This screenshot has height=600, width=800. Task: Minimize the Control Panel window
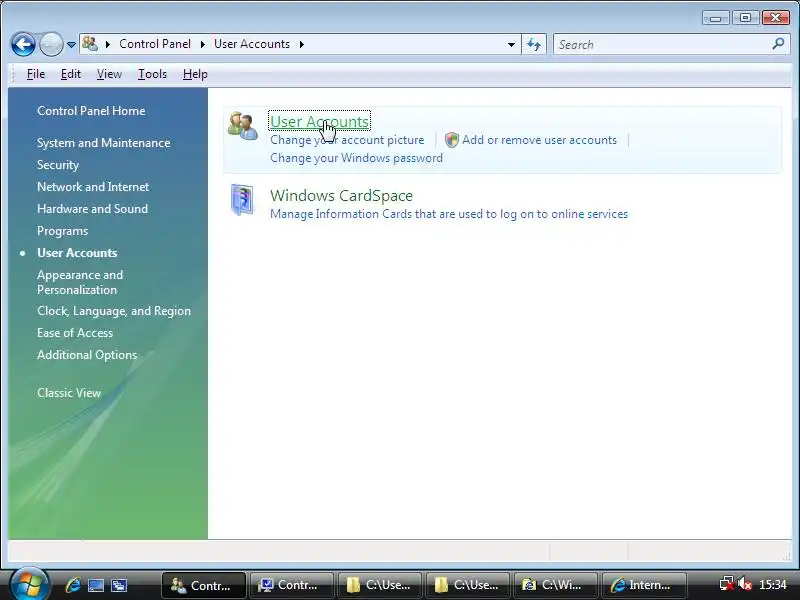715,18
